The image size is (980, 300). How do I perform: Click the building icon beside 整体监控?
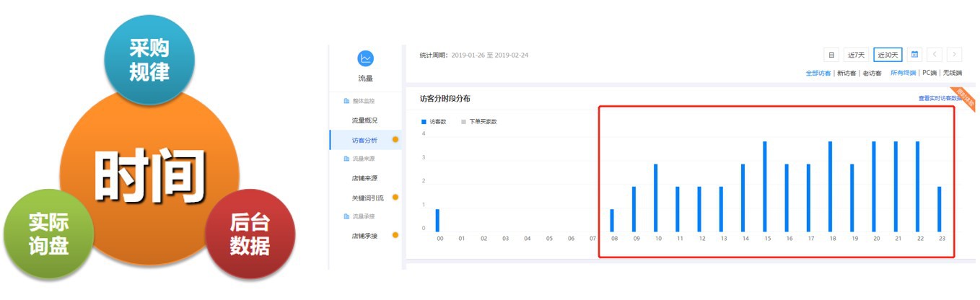tap(347, 101)
